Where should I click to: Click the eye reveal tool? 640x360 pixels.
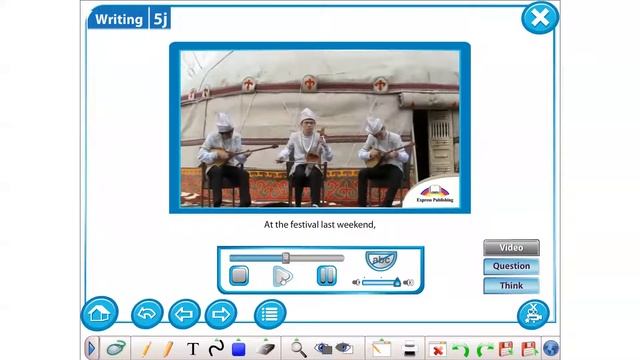point(344,348)
